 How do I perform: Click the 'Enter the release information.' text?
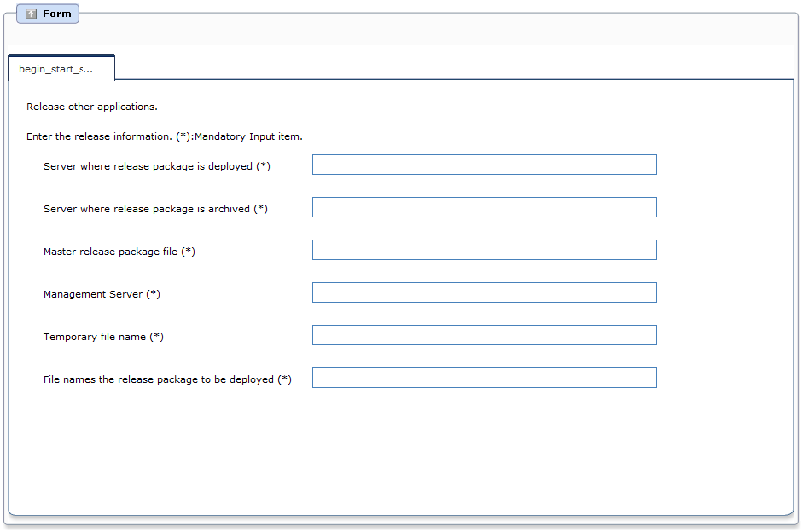[x=99, y=136]
